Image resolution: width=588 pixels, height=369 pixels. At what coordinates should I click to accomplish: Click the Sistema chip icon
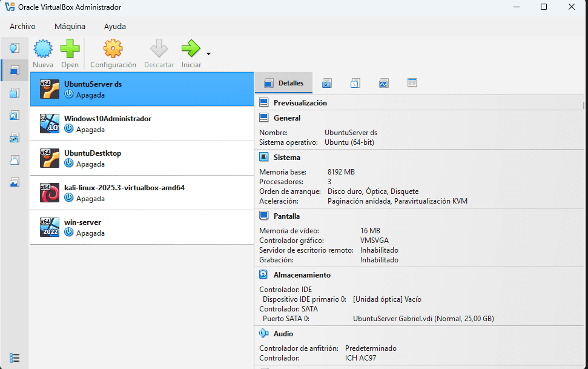click(x=264, y=157)
